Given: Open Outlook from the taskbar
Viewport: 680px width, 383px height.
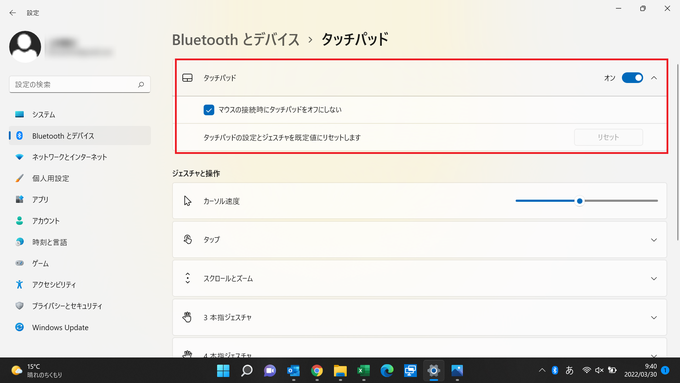Looking at the screenshot, I should click(294, 371).
